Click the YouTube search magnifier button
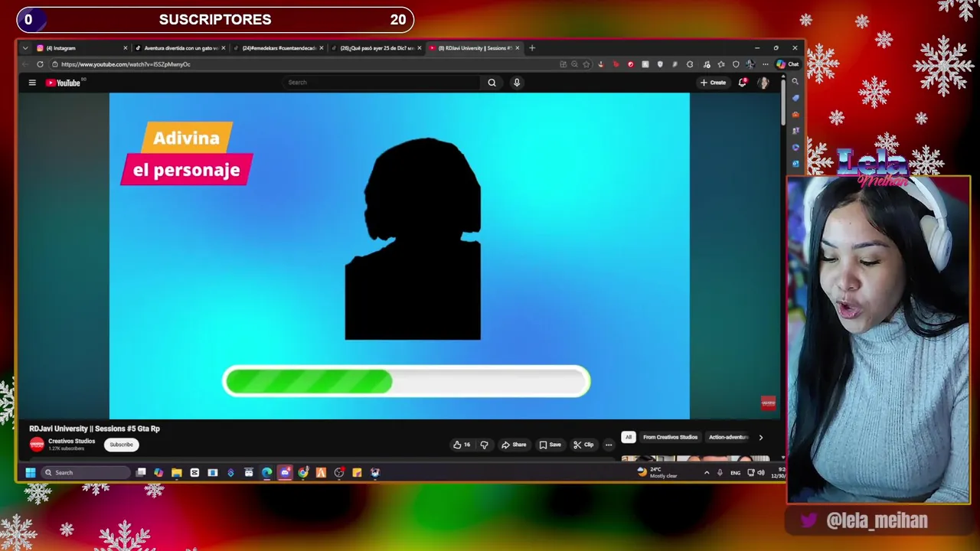This screenshot has height=551, width=980. [x=492, y=83]
